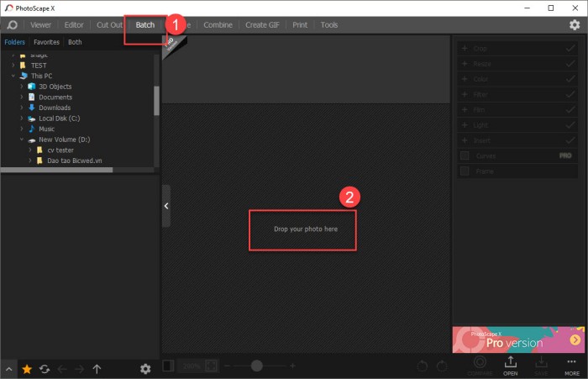Expand the cv tester folder arrow
588x379 pixels.
coord(30,150)
